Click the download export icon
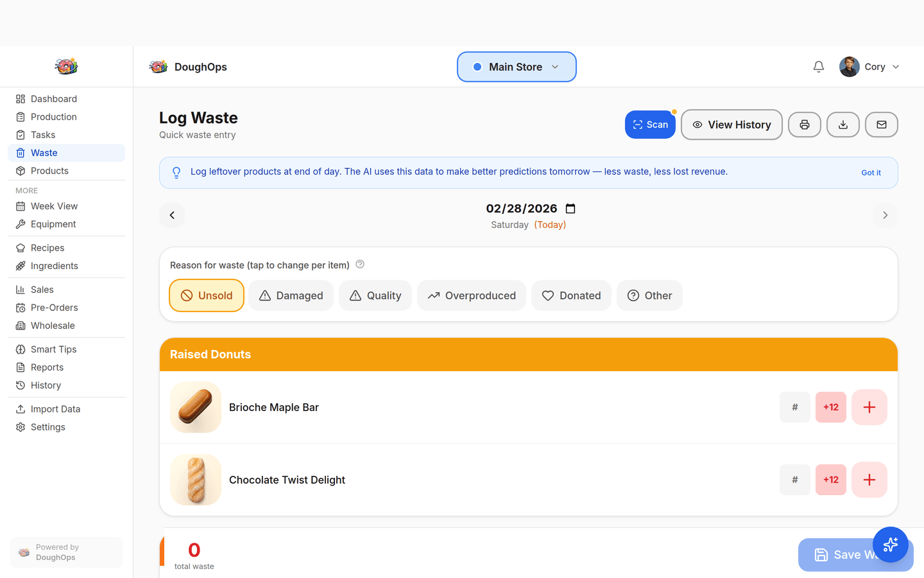Viewport: 924px width, 578px height. coord(843,125)
